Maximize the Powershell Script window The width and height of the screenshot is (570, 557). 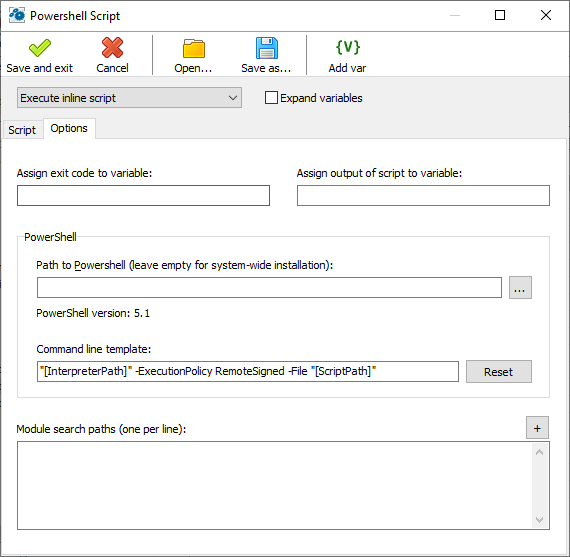coord(500,15)
